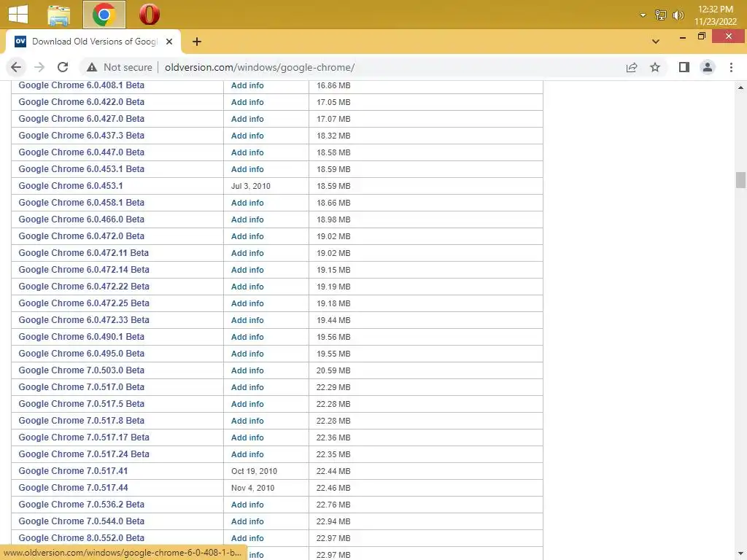Image resolution: width=747 pixels, height=560 pixels.
Task: Click Add info for 7.0.517.24 Beta
Action: pos(247,454)
